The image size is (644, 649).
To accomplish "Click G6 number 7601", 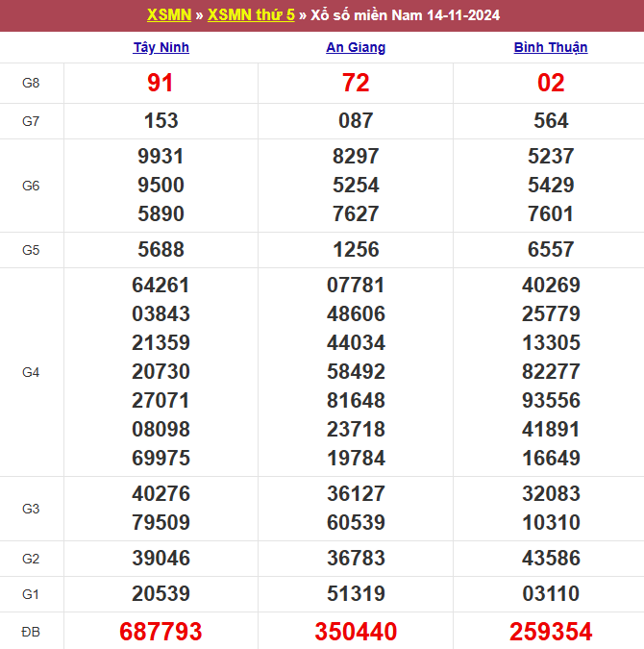I will 551,214.
